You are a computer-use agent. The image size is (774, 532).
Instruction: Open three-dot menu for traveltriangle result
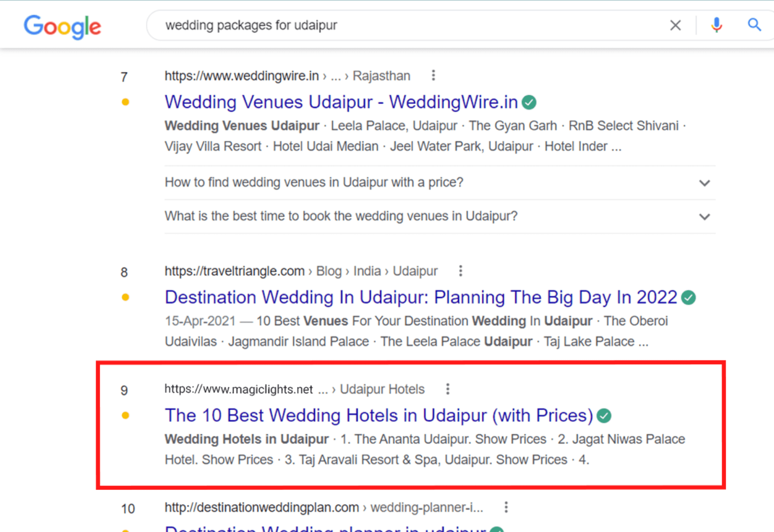(x=460, y=271)
